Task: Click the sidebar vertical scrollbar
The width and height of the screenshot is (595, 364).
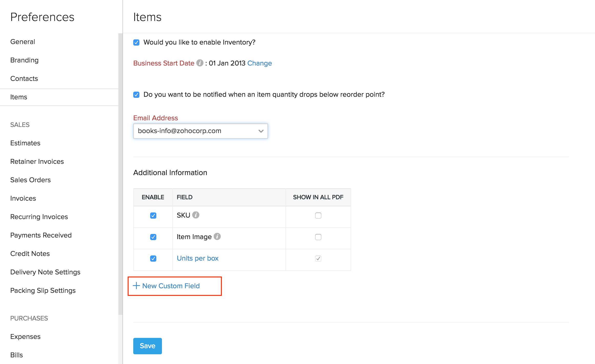Action: (120, 174)
